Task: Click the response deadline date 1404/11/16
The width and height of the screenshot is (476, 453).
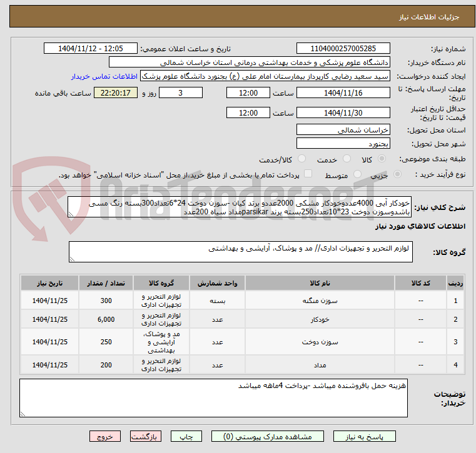Action: coord(343,92)
